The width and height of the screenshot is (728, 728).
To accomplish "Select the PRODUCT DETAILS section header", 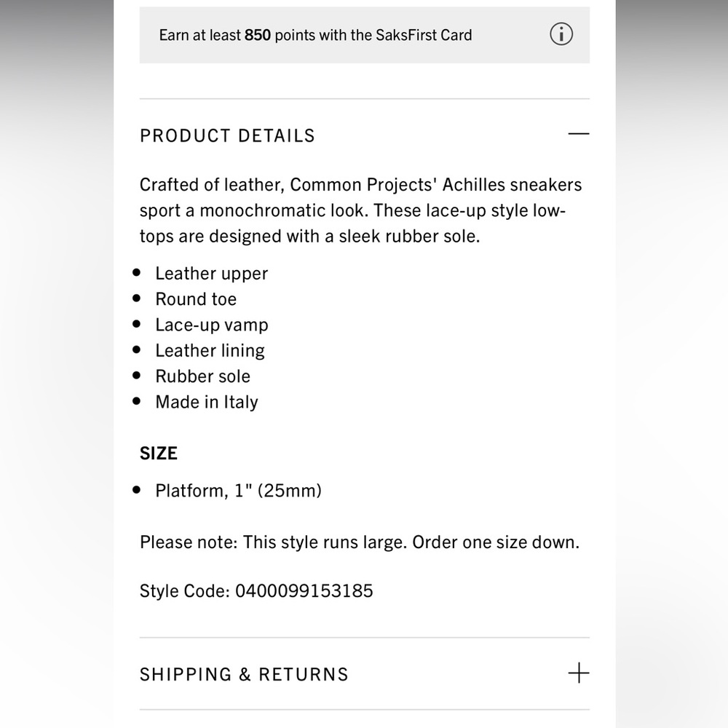I will (x=227, y=135).
